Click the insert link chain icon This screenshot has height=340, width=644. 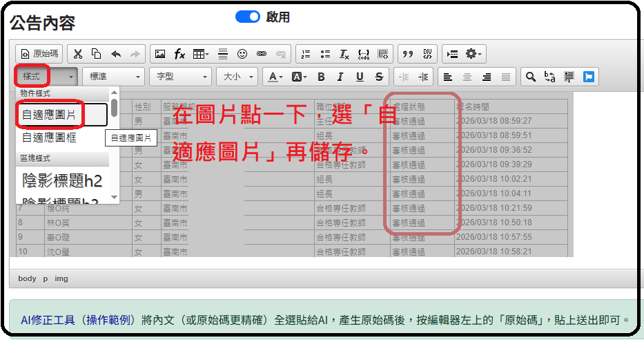pos(262,54)
